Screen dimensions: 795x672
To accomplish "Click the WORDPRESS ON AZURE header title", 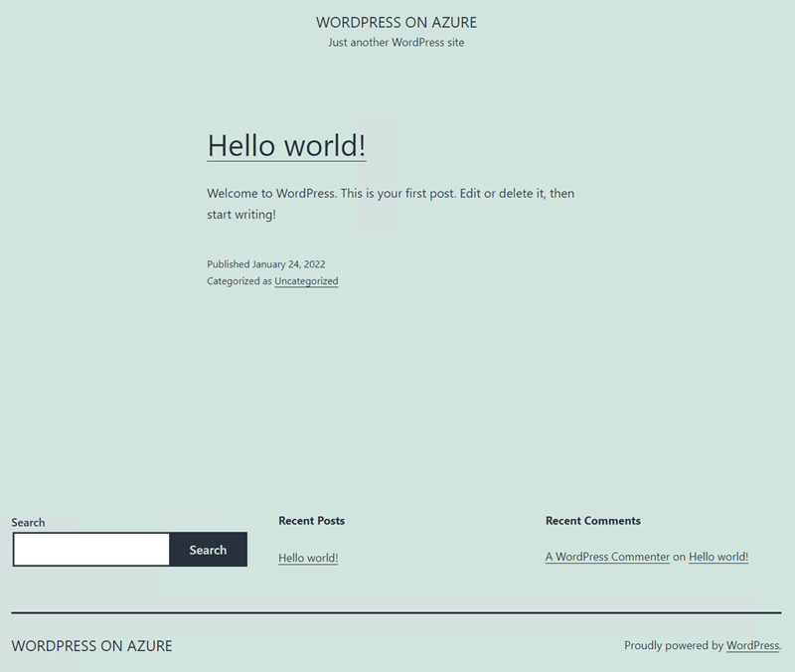I will pos(396,22).
